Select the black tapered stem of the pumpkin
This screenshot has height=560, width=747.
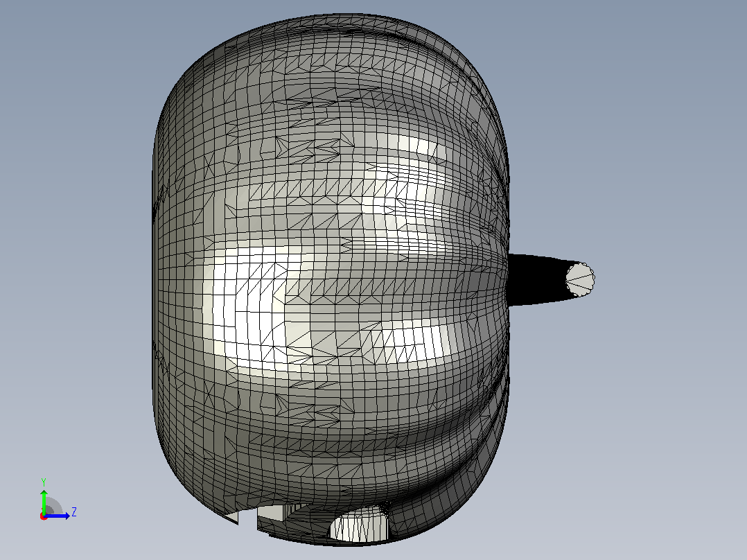[x=538, y=279]
